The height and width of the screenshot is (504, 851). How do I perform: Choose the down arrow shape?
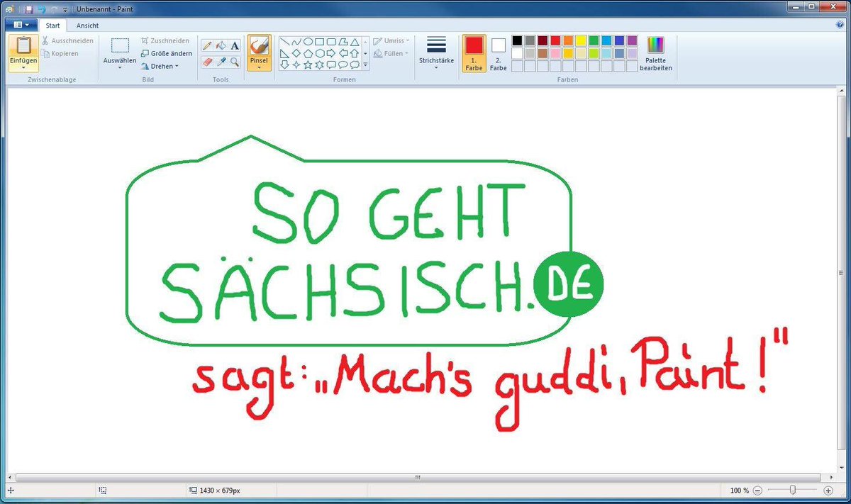284,65
